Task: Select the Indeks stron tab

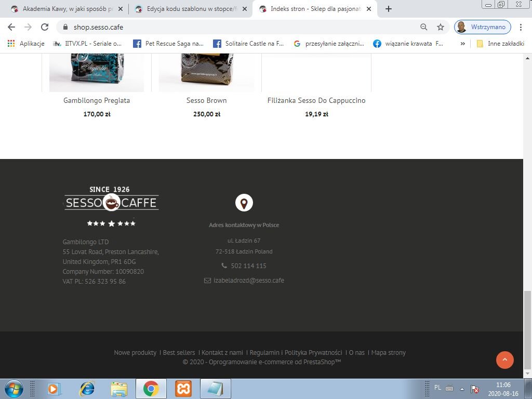Action: point(315,9)
